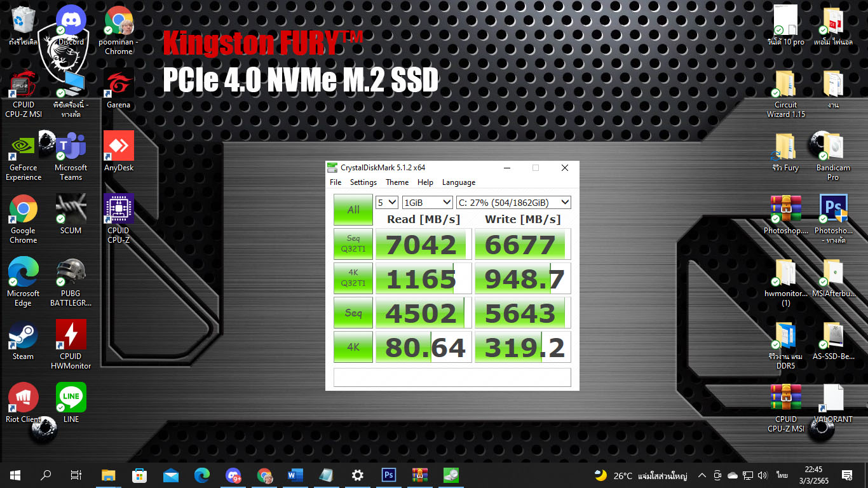Click the 319.2 4K write result
This screenshot has width=868, height=488.
(x=523, y=347)
